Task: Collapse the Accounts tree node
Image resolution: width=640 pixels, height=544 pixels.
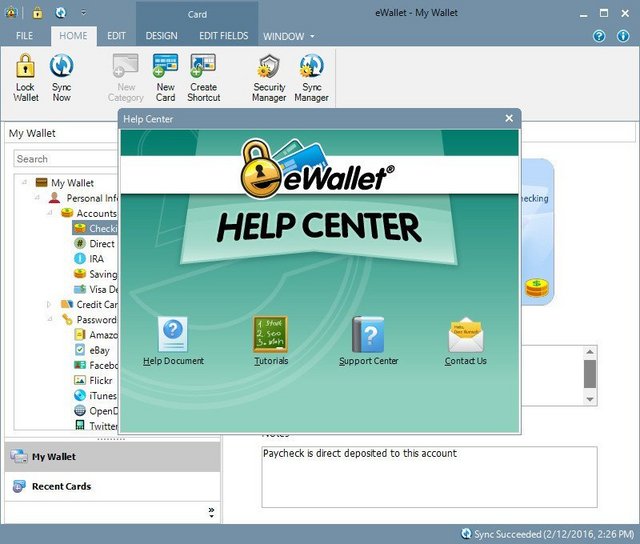Action: (x=50, y=213)
